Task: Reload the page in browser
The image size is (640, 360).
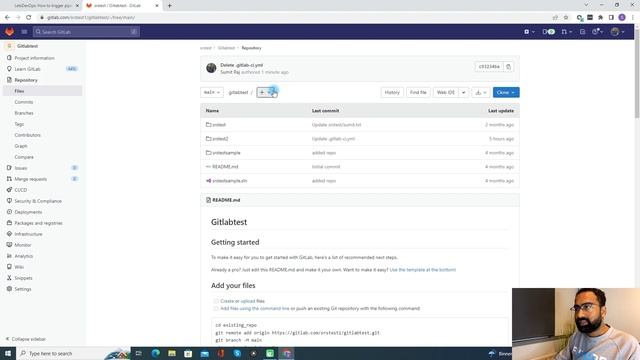Action: coord(29,18)
